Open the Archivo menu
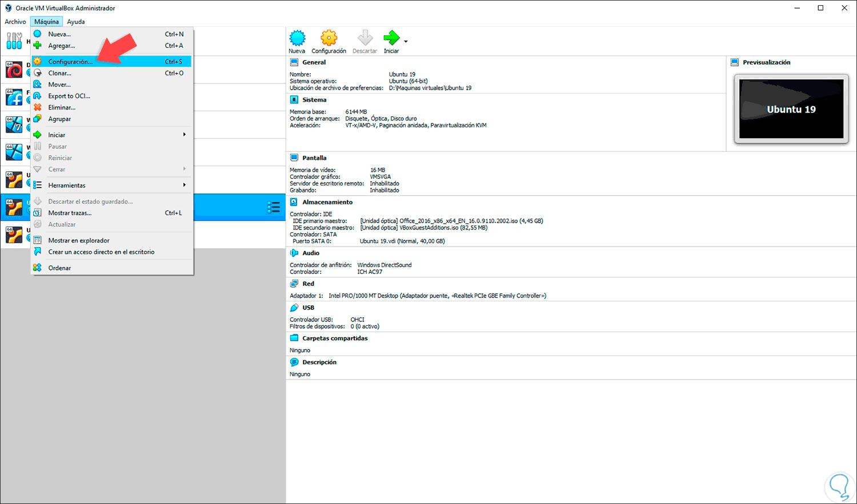The height and width of the screenshot is (504, 857). (15, 22)
